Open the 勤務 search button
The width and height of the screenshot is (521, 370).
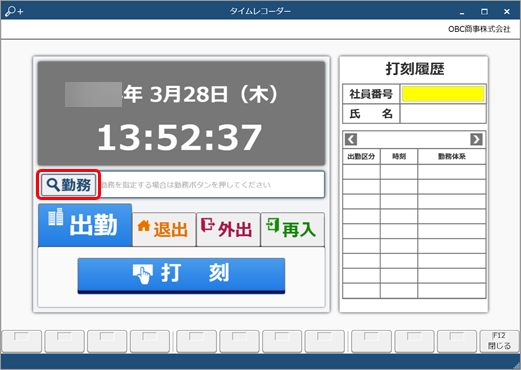[69, 185]
